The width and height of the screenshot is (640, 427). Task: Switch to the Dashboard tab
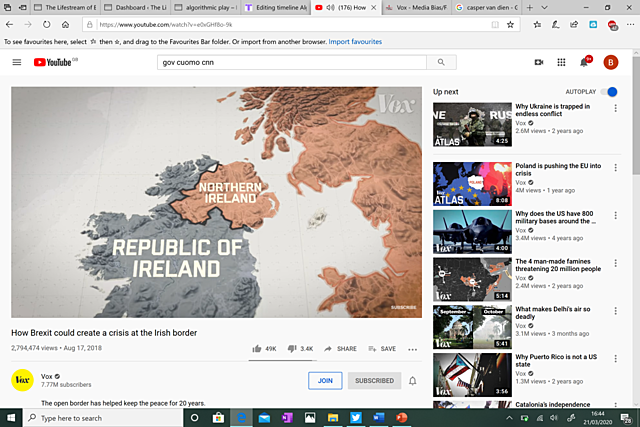[x=135, y=7]
